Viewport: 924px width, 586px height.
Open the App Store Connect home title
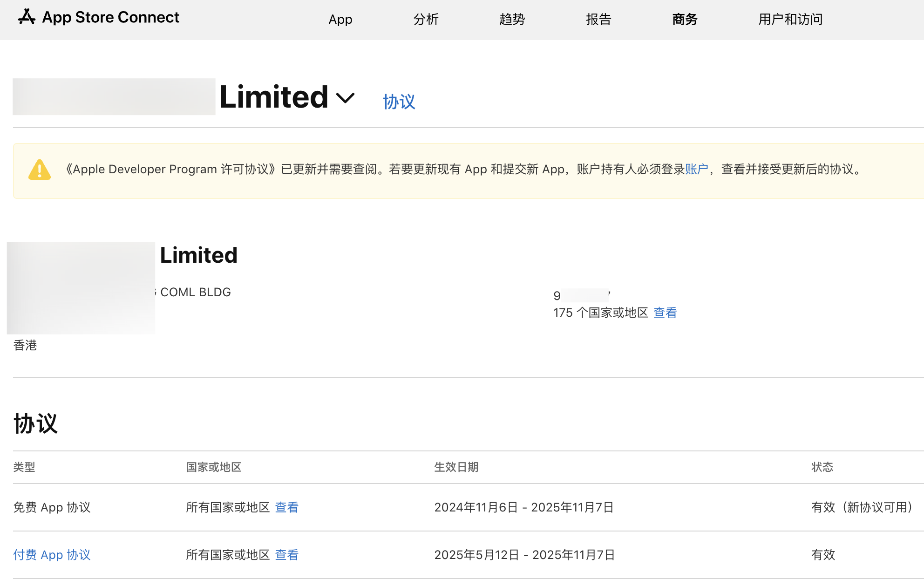point(110,17)
